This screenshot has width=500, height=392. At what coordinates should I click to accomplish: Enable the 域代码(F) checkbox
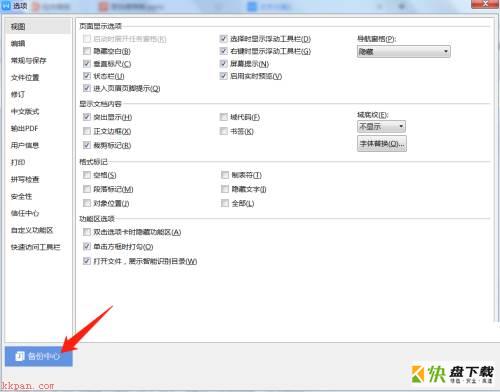pyautogui.click(x=223, y=117)
